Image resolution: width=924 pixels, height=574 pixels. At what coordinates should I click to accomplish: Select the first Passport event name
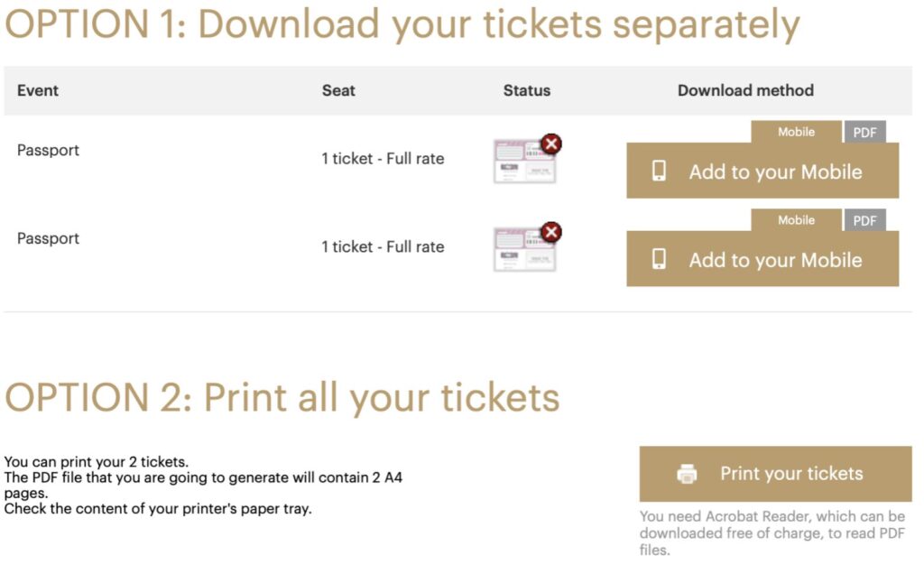(48, 150)
